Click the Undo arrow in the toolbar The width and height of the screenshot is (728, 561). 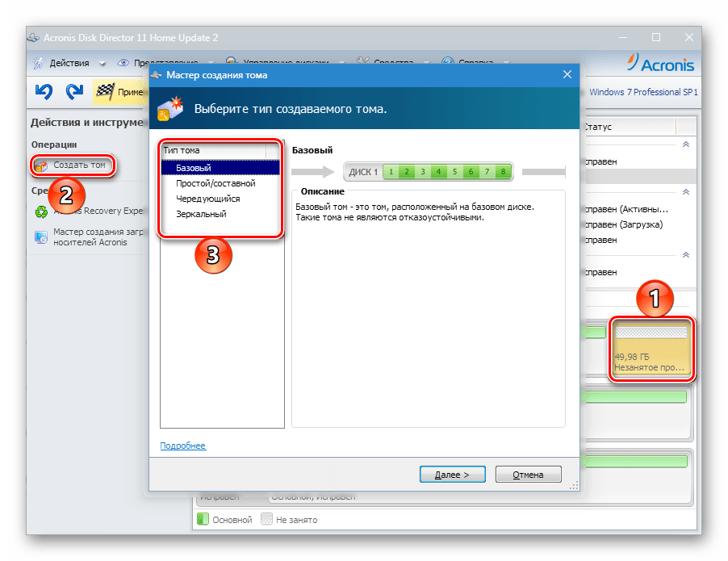(x=44, y=91)
